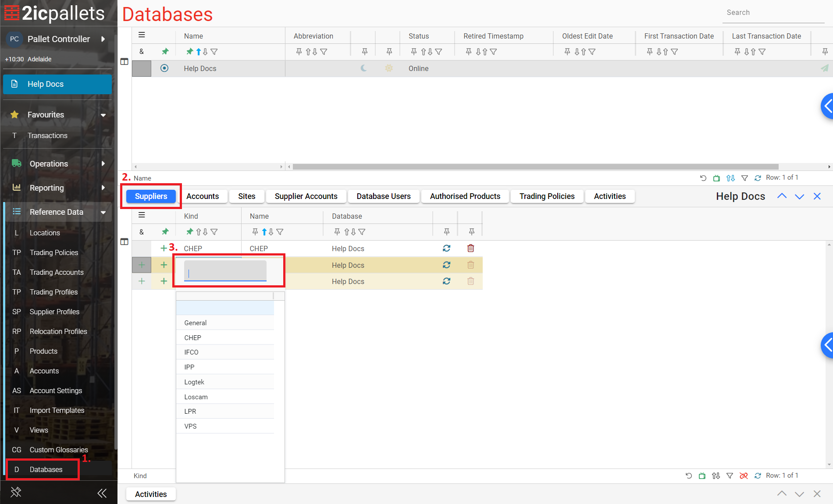This screenshot has height=504, width=833.
Task: Toggle the filter funnel under Status column
Action: tap(438, 52)
